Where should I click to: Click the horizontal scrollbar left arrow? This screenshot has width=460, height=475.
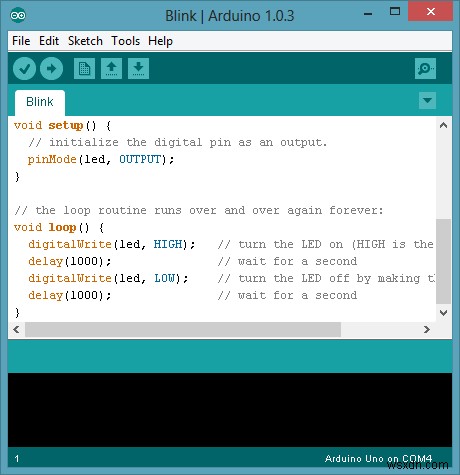16,330
